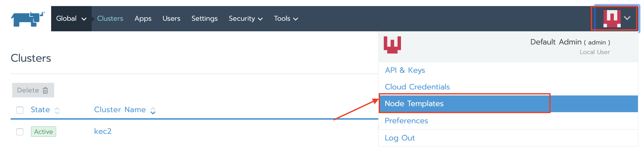Choose API & Keys in user menu
644x151 pixels.
tap(405, 70)
